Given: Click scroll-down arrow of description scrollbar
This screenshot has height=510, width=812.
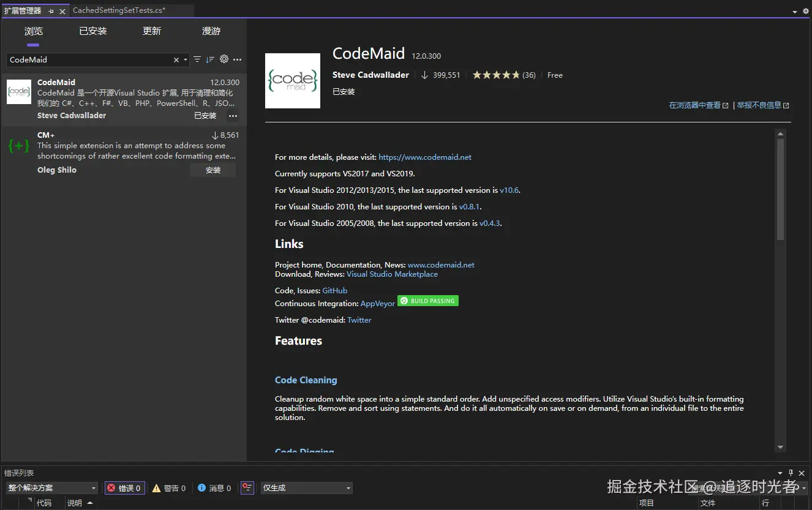Looking at the screenshot, I should click(x=780, y=448).
